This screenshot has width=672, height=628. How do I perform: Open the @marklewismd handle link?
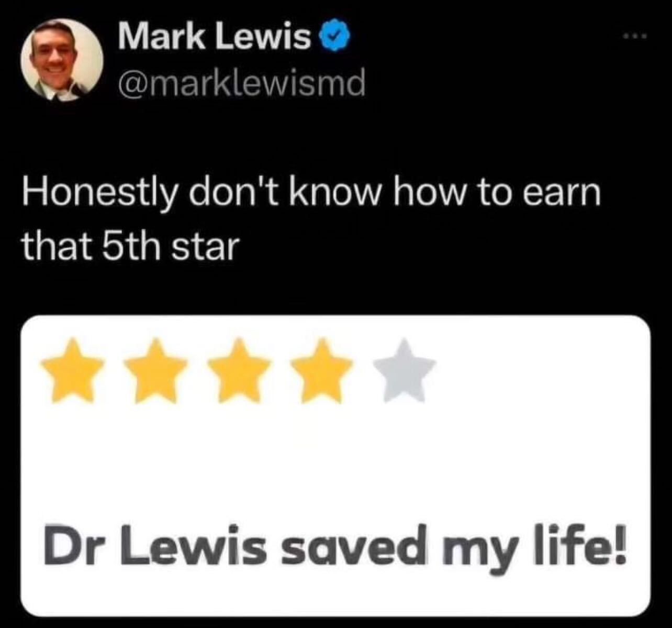pos(241,83)
